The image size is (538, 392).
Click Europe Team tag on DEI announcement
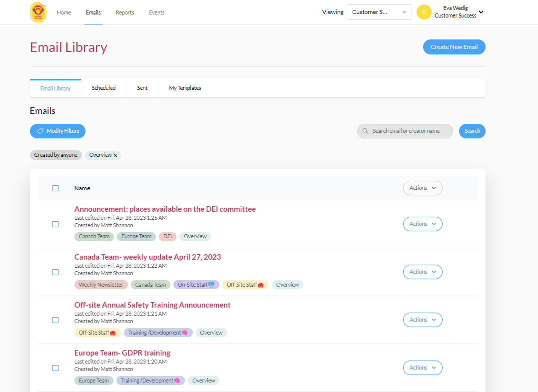pyautogui.click(x=136, y=237)
